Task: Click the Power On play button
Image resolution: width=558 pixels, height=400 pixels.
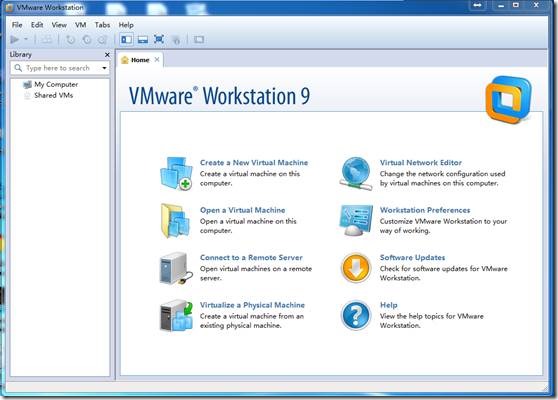Action: coord(15,39)
